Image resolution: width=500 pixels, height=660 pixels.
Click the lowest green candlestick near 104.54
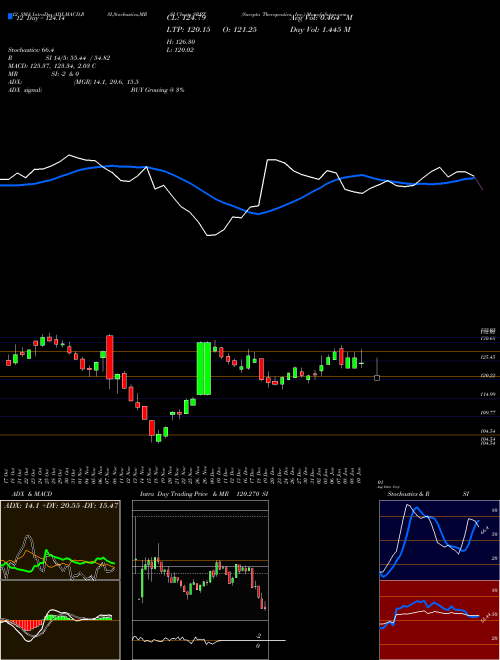[x=159, y=438]
